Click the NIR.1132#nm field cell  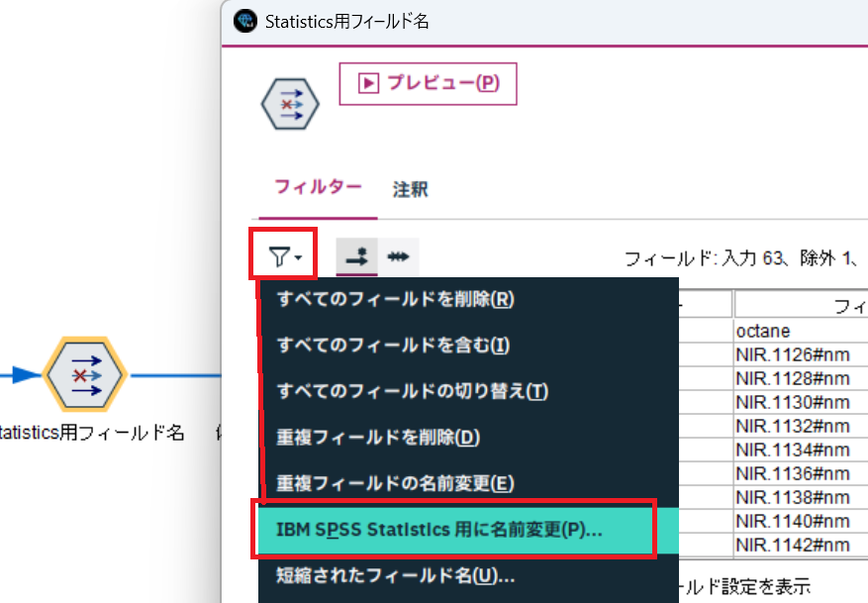pos(801,426)
